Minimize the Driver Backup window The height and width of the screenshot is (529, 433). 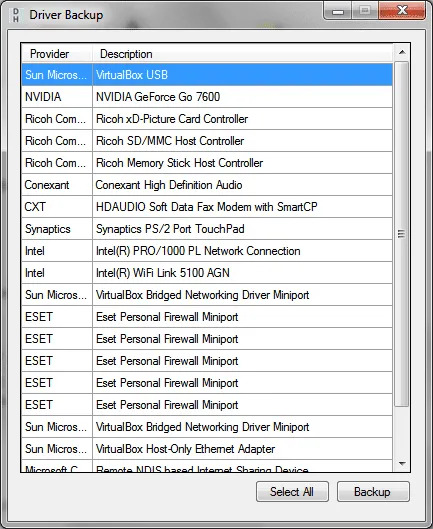click(x=338, y=10)
